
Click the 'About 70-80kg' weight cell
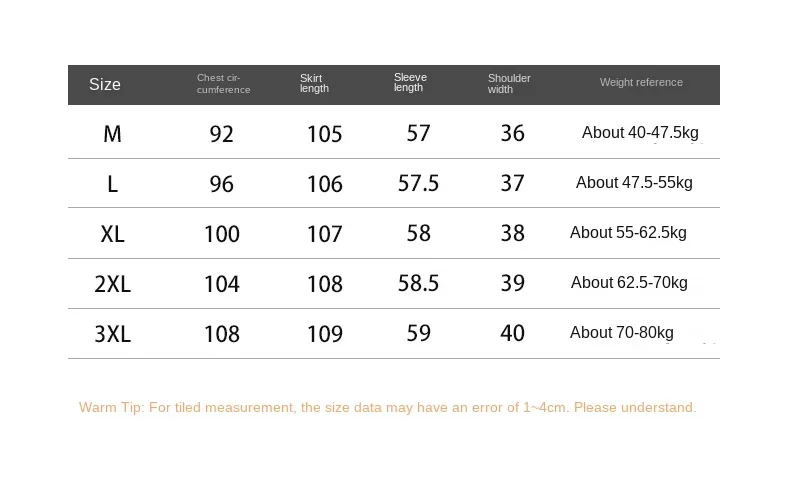click(x=622, y=333)
